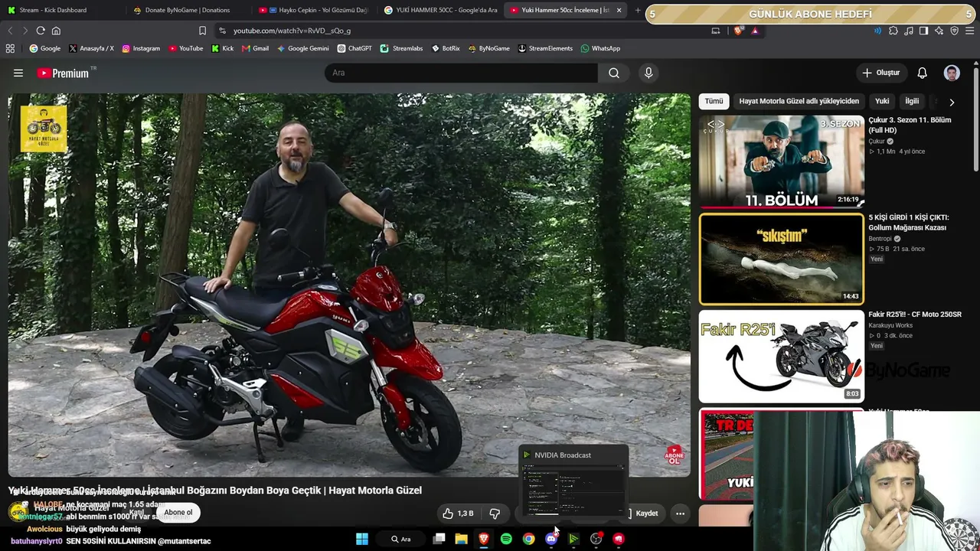Select the Tümü filter chip
This screenshot has width=980, height=551.
(714, 101)
